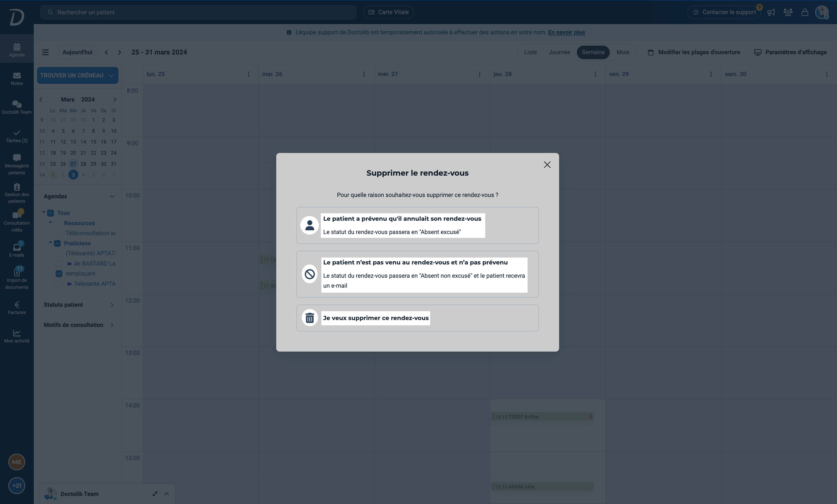
Task: Select patient n'est pas venu option
Action: tap(417, 274)
